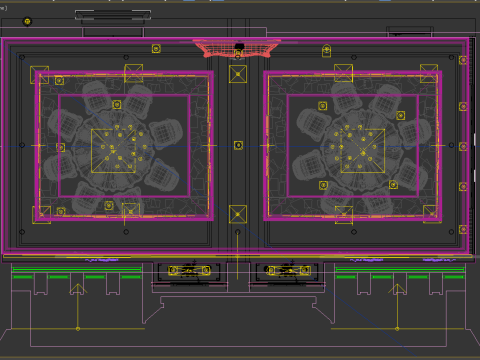Select the long green bar in the bottom-right section

tap(400, 269)
